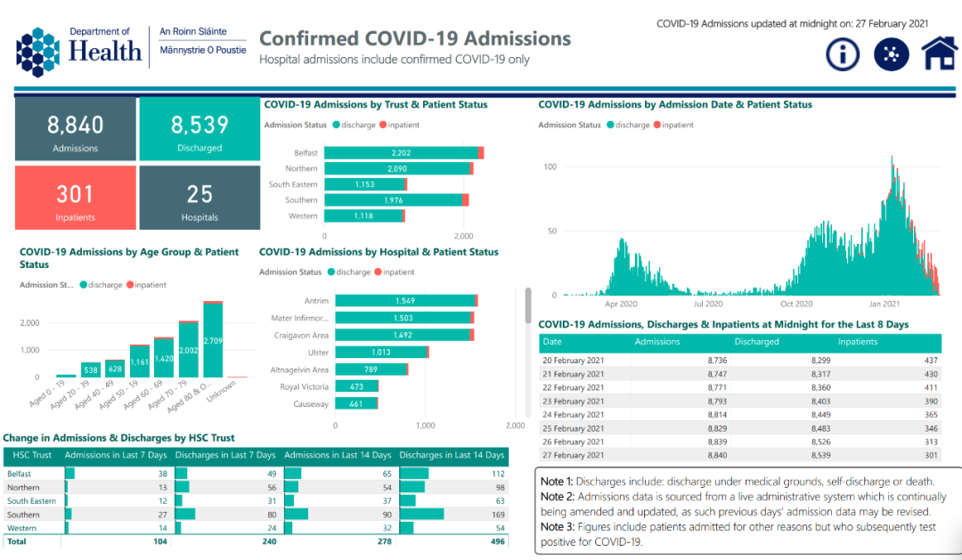Click the age bar labeled 628

click(x=115, y=369)
